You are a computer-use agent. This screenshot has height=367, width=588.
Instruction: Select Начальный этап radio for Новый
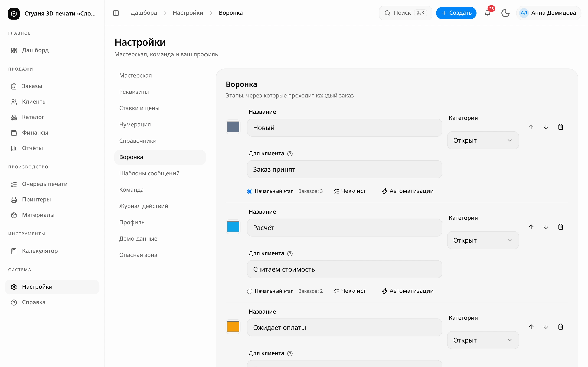click(249, 191)
